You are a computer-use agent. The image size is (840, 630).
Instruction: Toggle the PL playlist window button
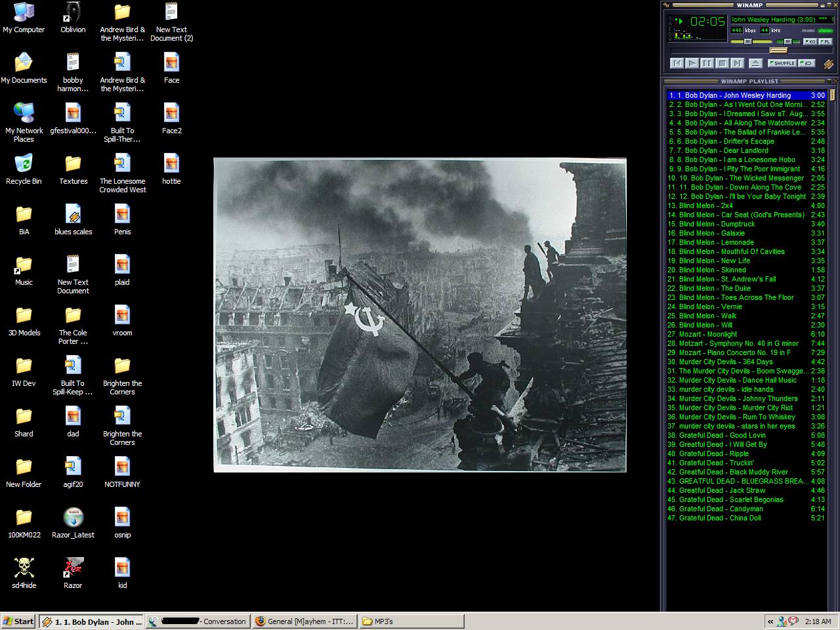click(x=825, y=41)
